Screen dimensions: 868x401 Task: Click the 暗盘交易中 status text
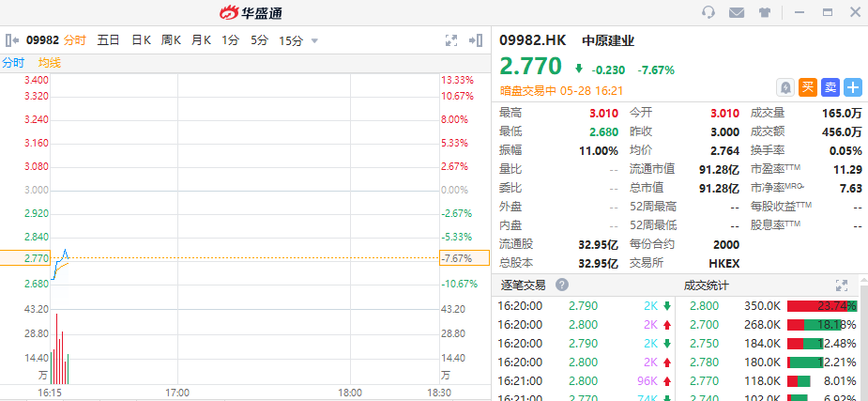click(528, 90)
